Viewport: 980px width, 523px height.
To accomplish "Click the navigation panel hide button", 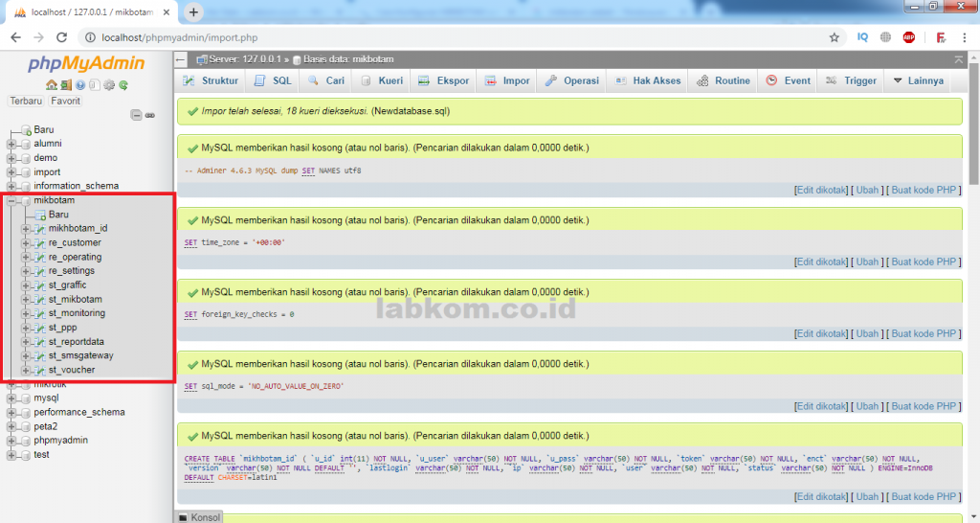I will click(x=181, y=59).
